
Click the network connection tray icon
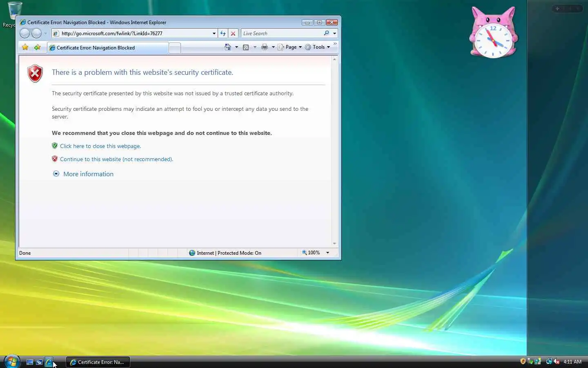(x=549, y=361)
